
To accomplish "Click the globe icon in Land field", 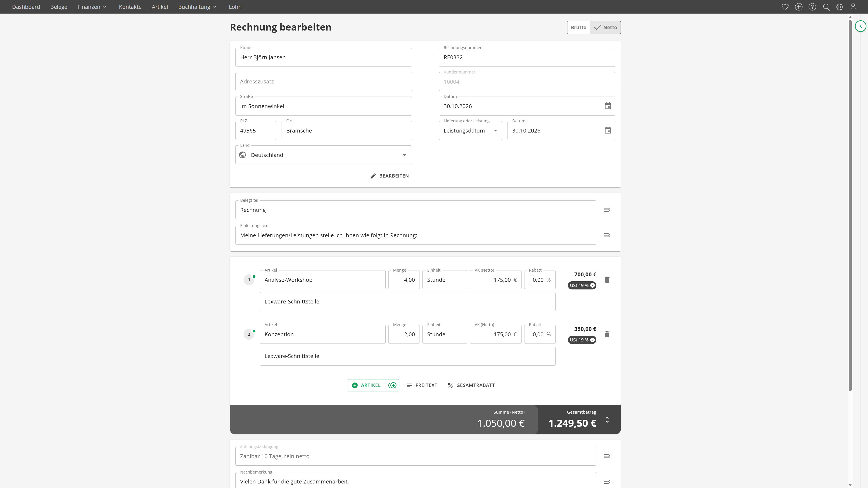I will point(242,155).
